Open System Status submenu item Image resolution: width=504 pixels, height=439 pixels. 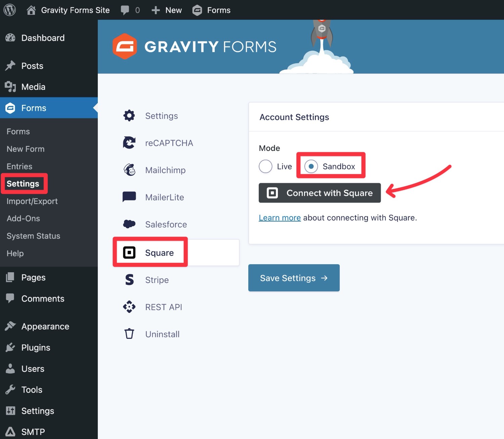33,236
